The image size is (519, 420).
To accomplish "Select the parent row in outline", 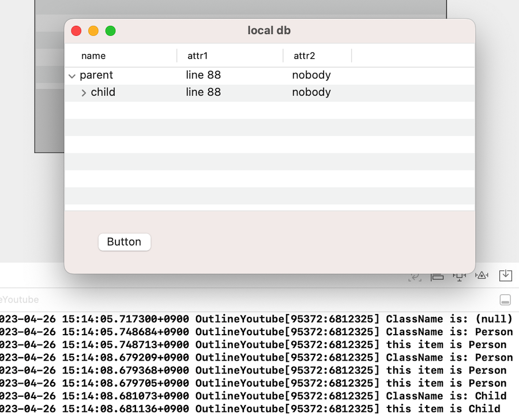I will coord(96,75).
